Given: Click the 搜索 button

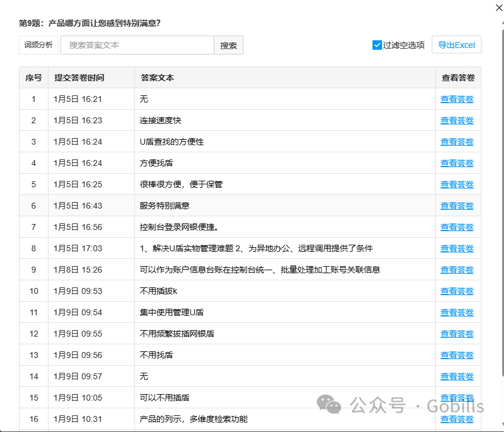Looking at the screenshot, I should (229, 45).
